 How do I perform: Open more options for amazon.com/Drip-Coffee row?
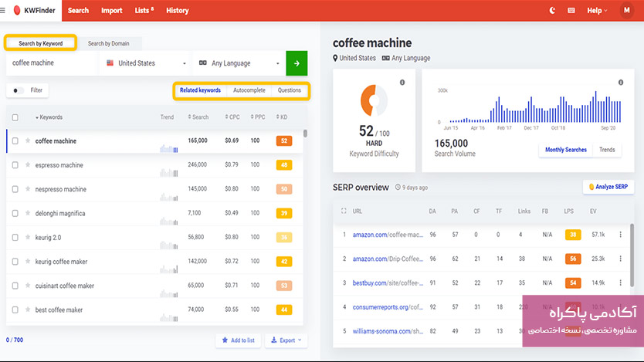[x=621, y=259]
